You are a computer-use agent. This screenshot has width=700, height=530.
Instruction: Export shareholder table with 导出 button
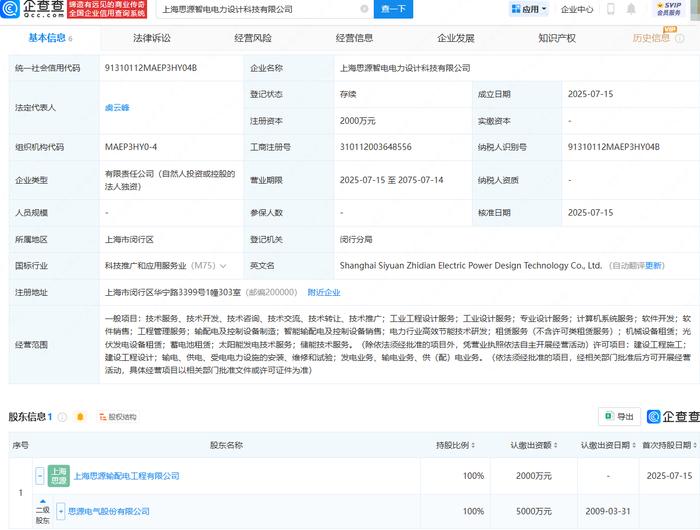coord(619,417)
